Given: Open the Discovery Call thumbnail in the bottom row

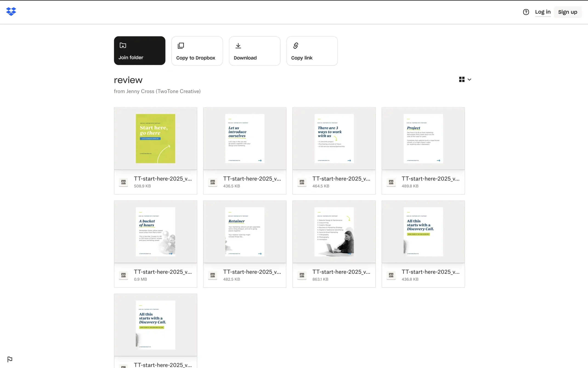Looking at the screenshot, I should tap(155, 325).
